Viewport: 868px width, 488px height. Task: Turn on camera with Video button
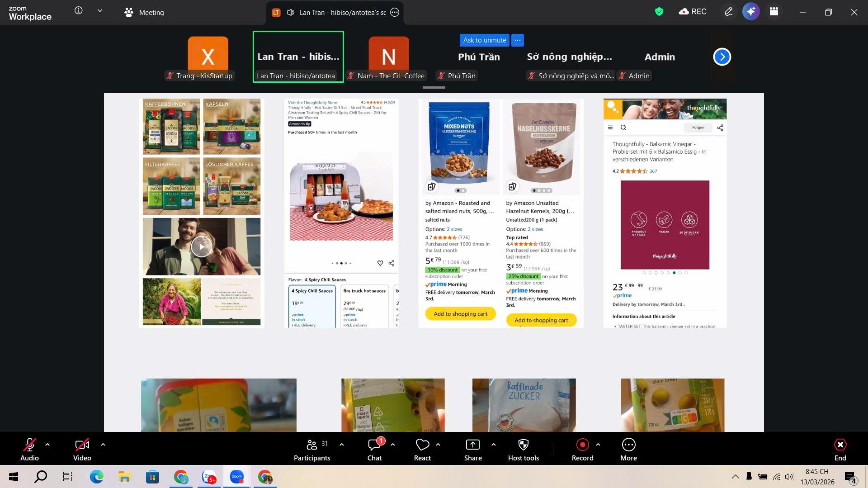(x=82, y=445)
